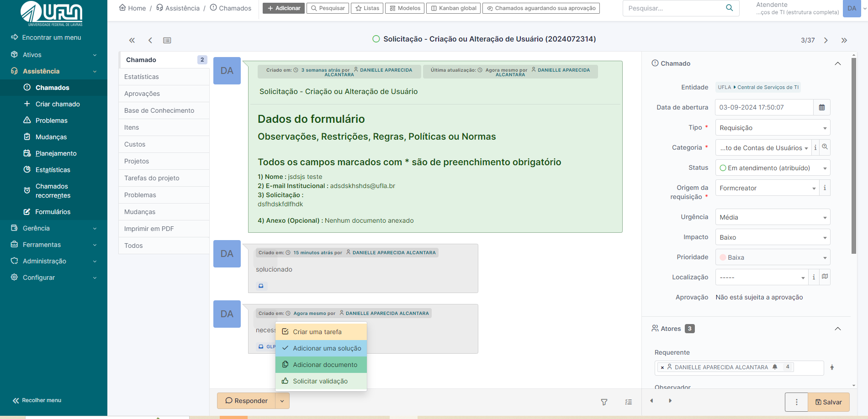Screen dimensions: 868x419
Task: Go to next ticket arrow
Action: coord(826,40)
